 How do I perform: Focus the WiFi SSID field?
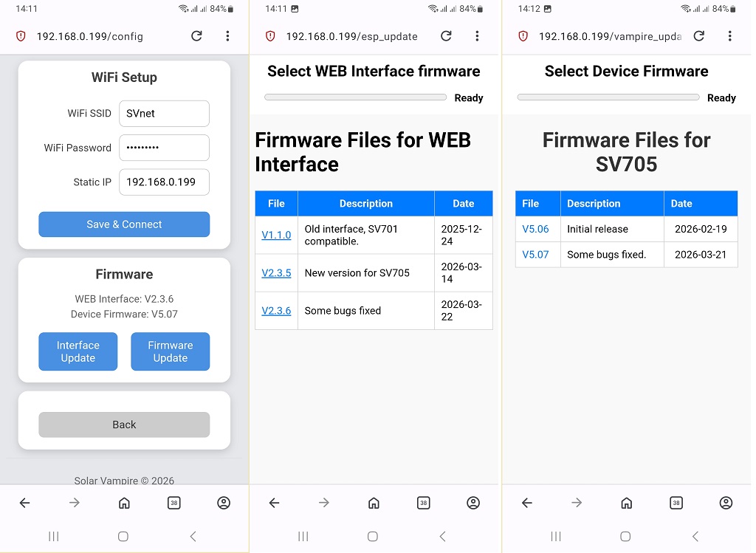(165, 113)
